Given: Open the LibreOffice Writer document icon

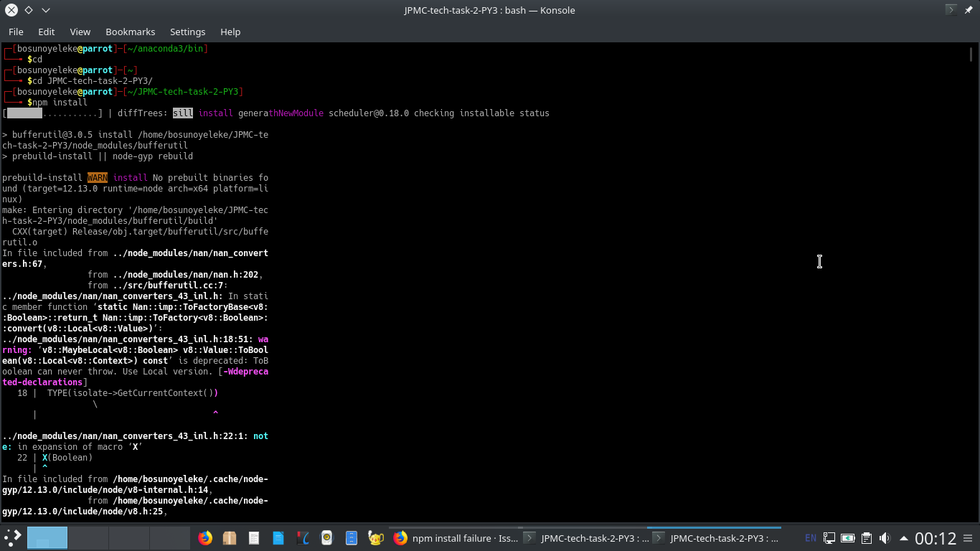Looking at the screenshot, I should 278,537.
